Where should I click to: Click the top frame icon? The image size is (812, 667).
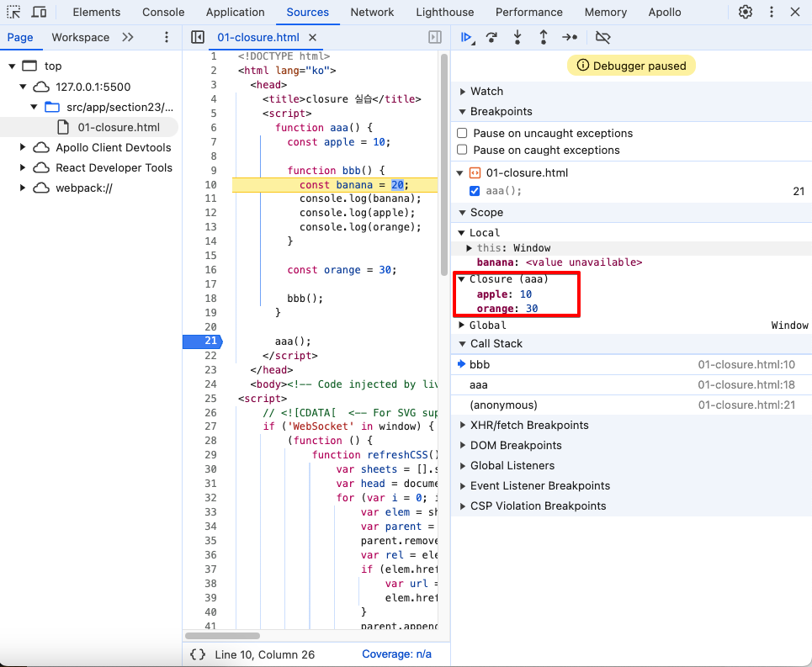coord(29,66)
